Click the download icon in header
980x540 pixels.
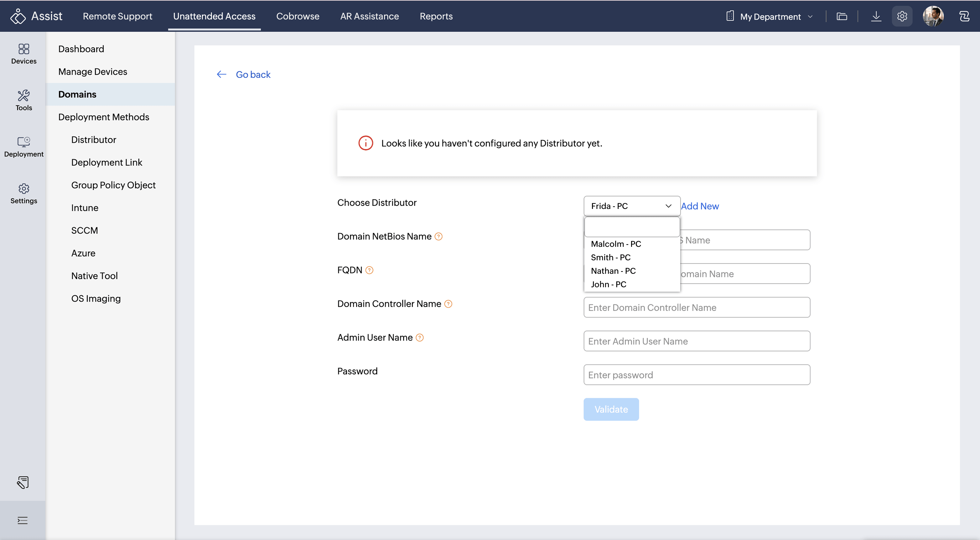pyautogui.click(x=876, y=16)
